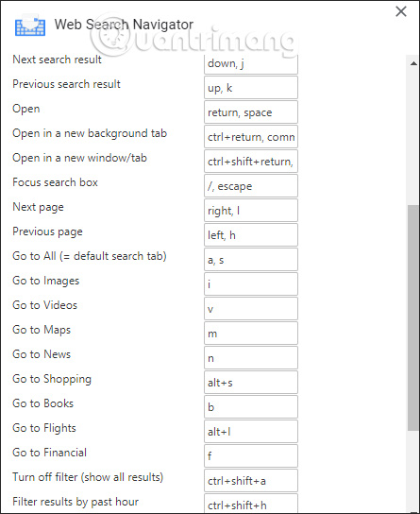Image resolution: width=420 pixels, height=514 pixels.
Task: Click the vertical scrollbar thumb
Action: (x=413, y=317)
